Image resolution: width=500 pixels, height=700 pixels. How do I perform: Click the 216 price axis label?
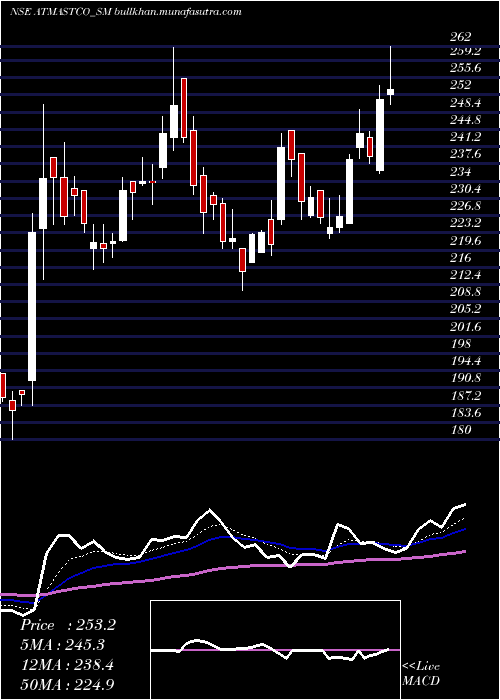(x=461, y=258)
